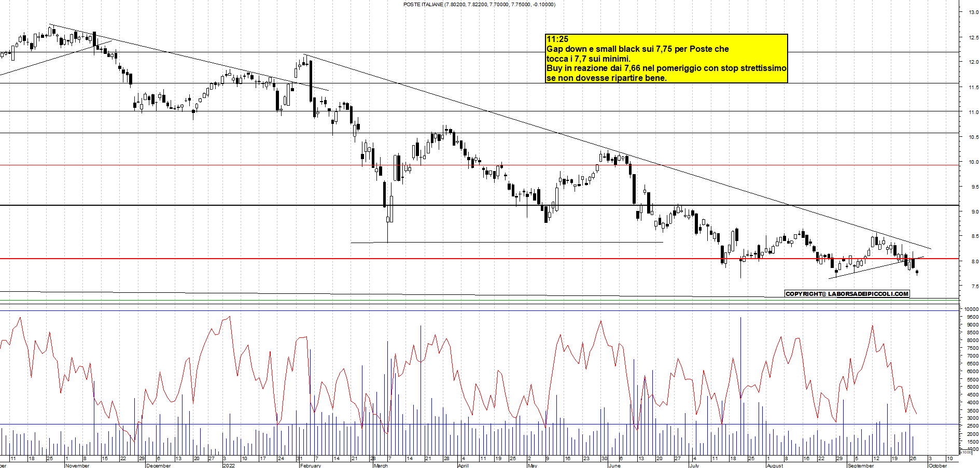The width and height of the screenshot is (980, 468).
Task: Click the 'se non dovesse ripartire bene' line
Action: 607,78
